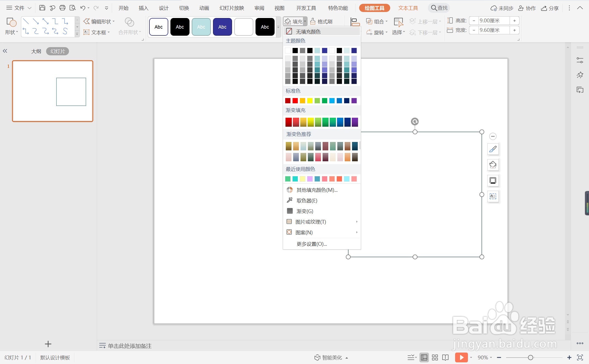Open the 插入 ribbon tab
The image size is (589, 364).
point(143,8)
